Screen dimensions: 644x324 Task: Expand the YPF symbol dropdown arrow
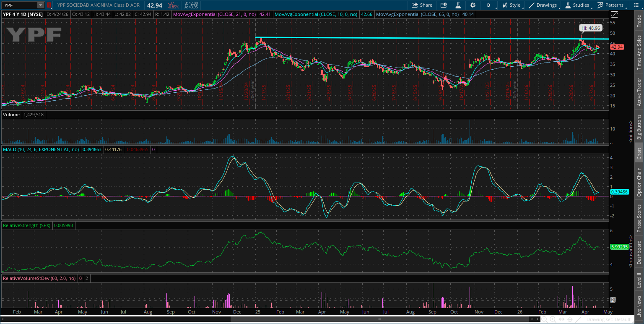pos(40,5)
